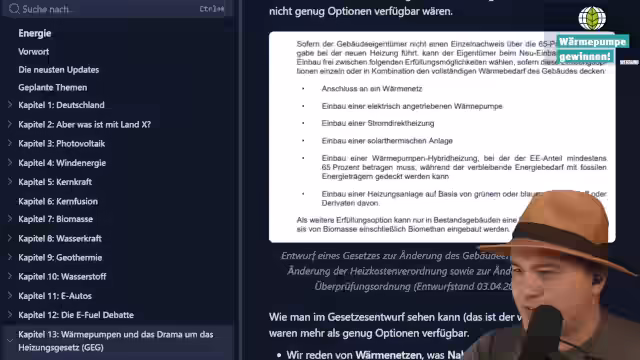Open 'Kapitel 2: Aber was ist mit Land X?'

click(84, 124)
